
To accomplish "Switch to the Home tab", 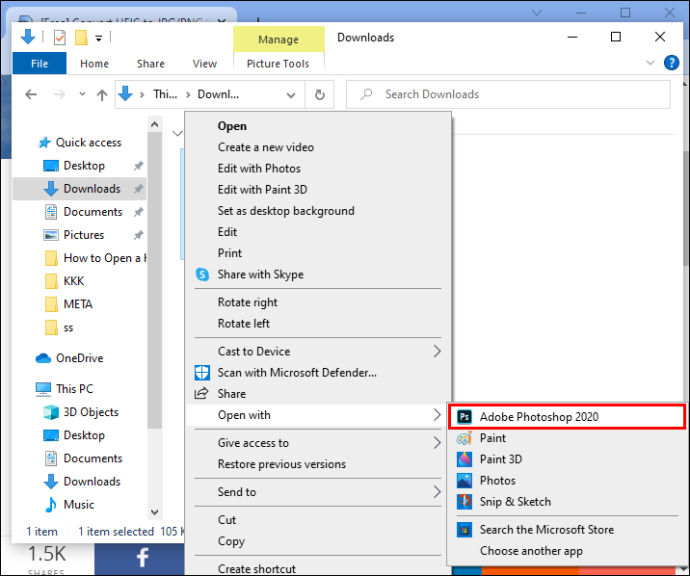I will [94, 64].
